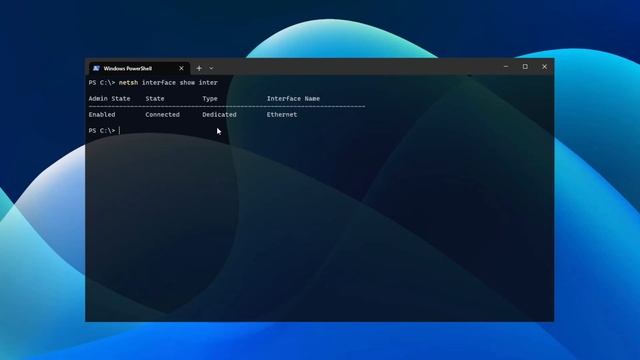Maximize the terminal window
The width and height of the screenshot is (640, 360).
[525, 67]
